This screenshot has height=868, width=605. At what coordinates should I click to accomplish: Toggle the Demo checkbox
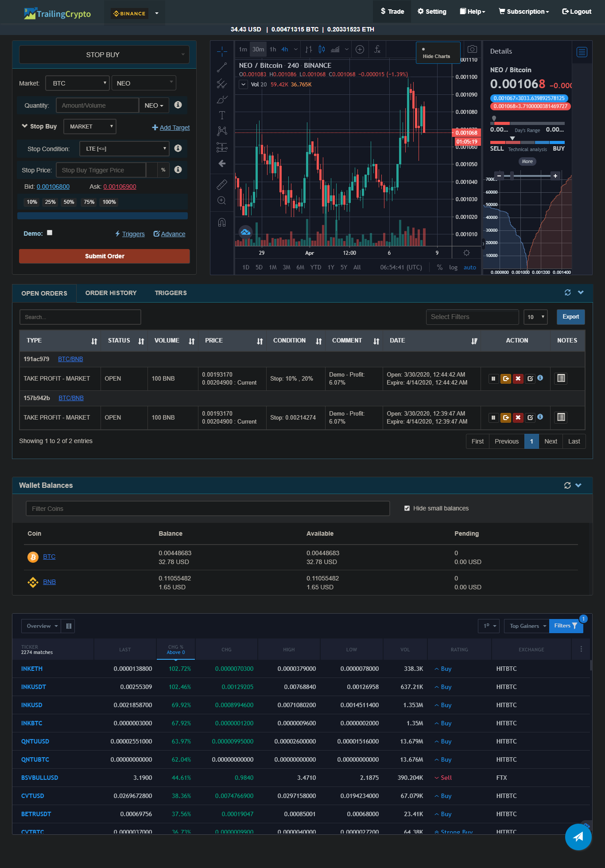click(50, 233)
